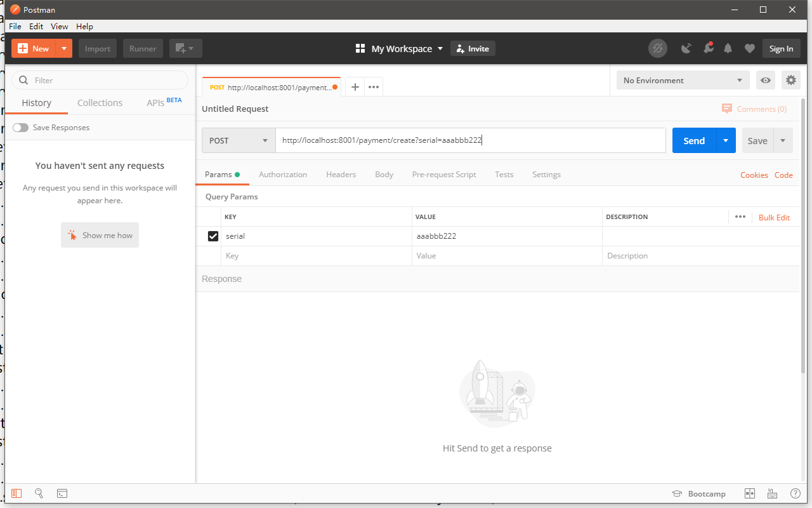Switch to the Collections sidebar tab
812x508 pixels.
point(100,103)
